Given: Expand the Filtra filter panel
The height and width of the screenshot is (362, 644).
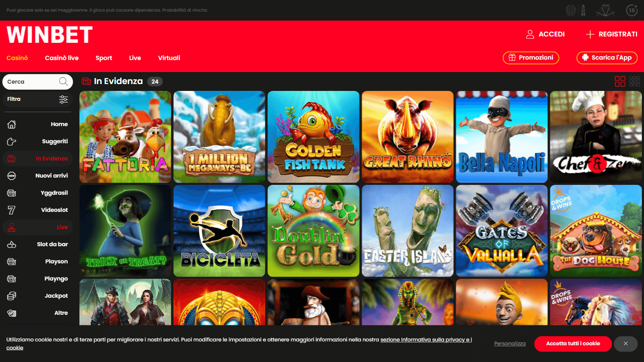Looking at the screenshot, I should [x=37, y=99].
